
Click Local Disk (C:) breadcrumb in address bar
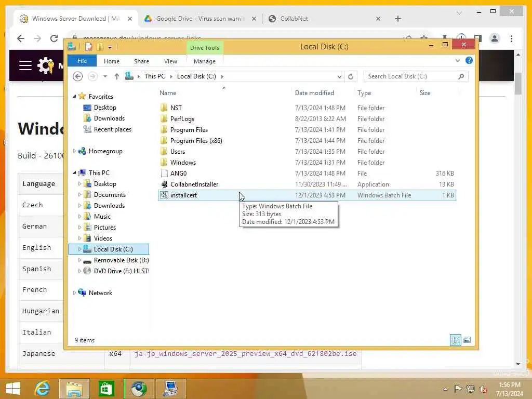pyautogui.click(x=196, y=76)
